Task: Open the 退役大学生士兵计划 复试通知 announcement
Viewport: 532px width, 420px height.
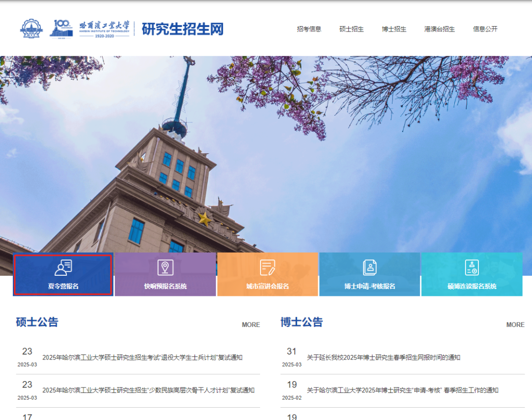Action: [142, 357]
